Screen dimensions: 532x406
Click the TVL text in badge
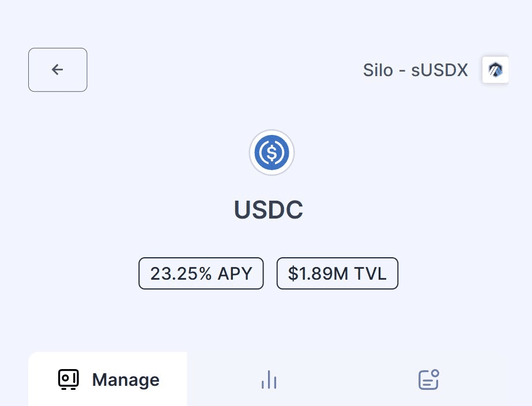click(x=371, y=273)
